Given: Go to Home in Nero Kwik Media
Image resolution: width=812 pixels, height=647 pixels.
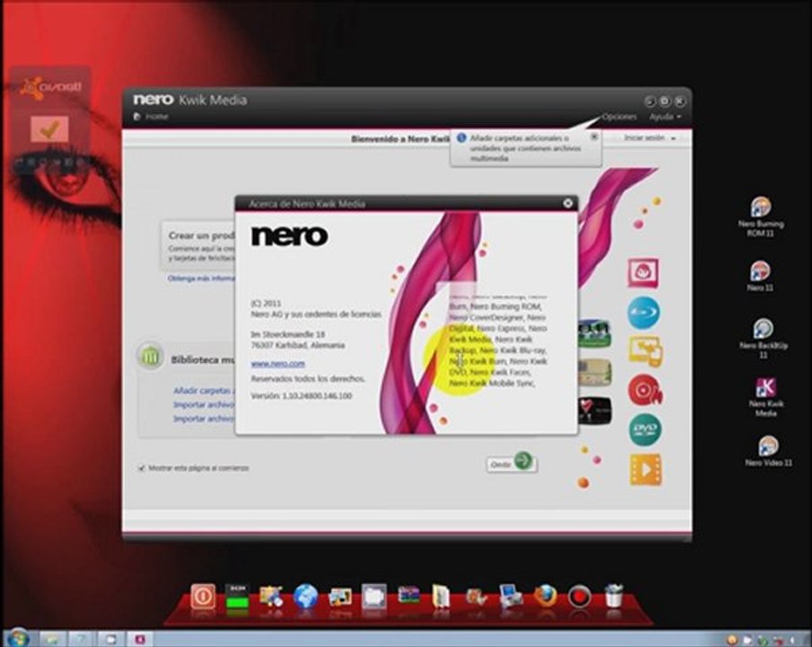Looking at the screenshot, I should point(156,117).
